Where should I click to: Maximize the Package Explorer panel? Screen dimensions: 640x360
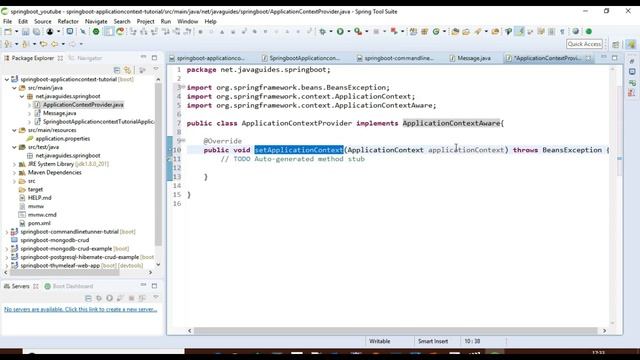[154, 58]
